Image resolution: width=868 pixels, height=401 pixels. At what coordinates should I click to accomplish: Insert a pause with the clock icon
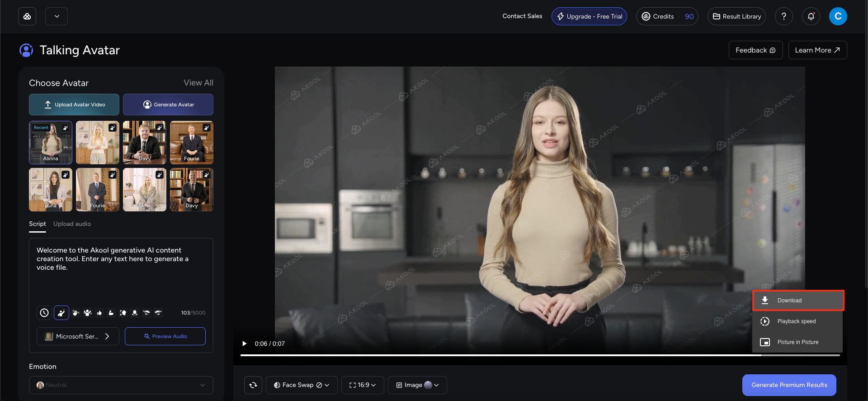44,313
